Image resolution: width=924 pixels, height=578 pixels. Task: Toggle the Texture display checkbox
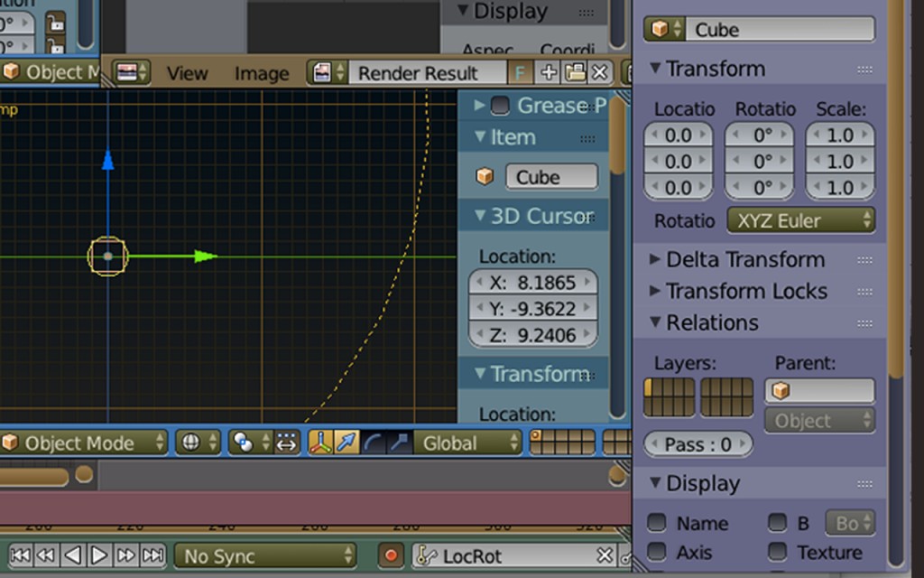(774, 553)
